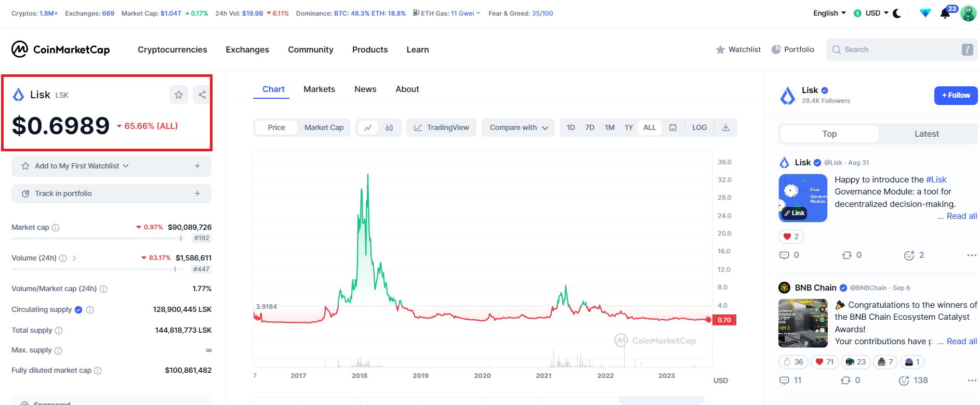Open more options for BNB Chain post
The image size is (980, 405).
click(972, 381)
